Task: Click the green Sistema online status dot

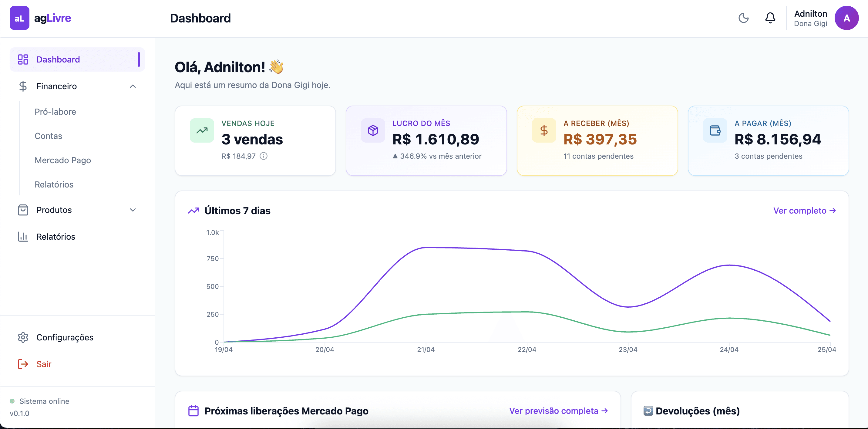Action: 13,401
